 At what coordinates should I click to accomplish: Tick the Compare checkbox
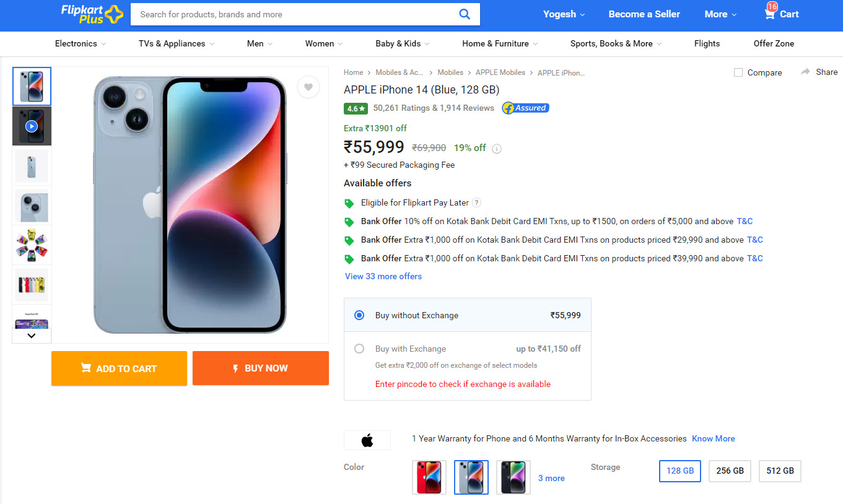(738, 72)
